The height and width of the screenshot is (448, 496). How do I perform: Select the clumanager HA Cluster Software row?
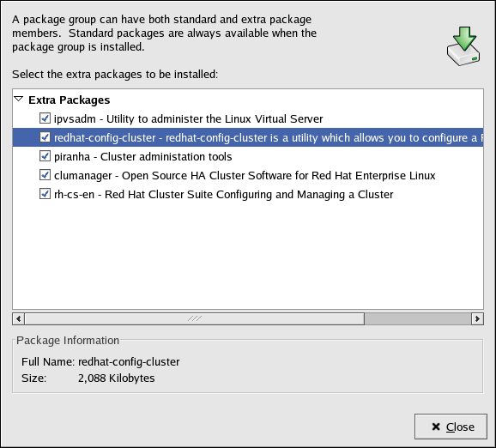coord(248,175)
